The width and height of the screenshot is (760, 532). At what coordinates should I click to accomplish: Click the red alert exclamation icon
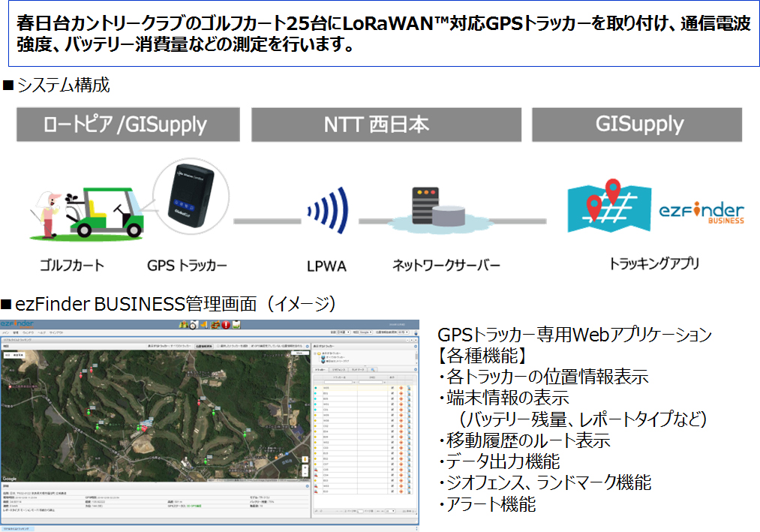tap(226, 324)
